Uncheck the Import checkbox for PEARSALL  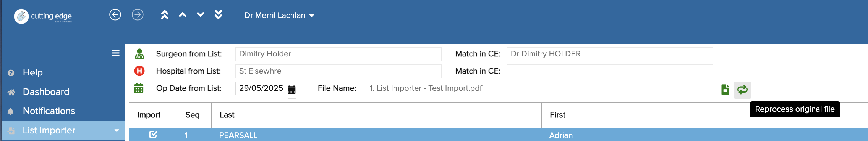coord(153,135)
